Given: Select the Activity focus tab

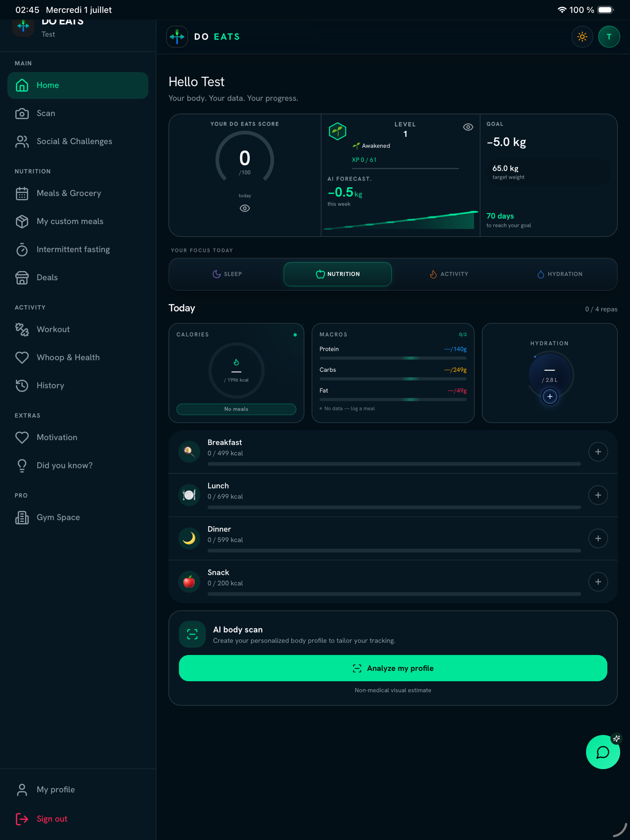Looking at the screenshot, I should click(449, 274).
